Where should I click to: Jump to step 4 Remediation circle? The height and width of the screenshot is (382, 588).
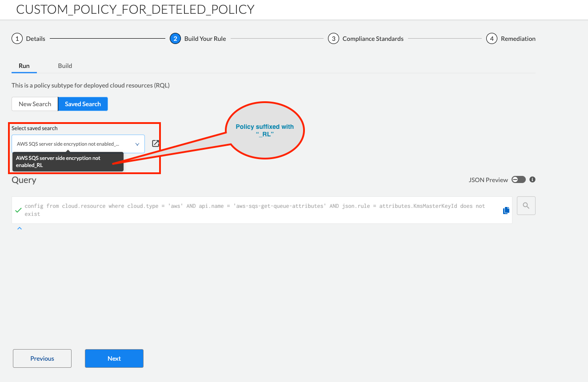491,39
